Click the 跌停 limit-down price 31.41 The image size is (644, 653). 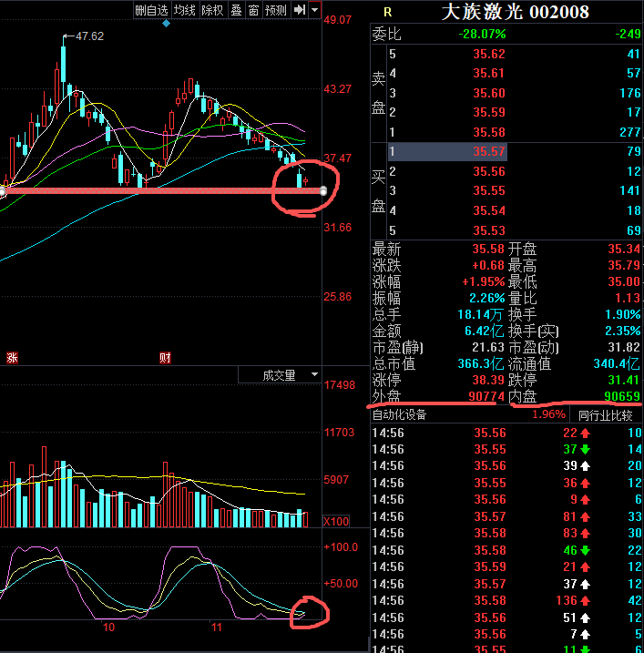point(624,380)
